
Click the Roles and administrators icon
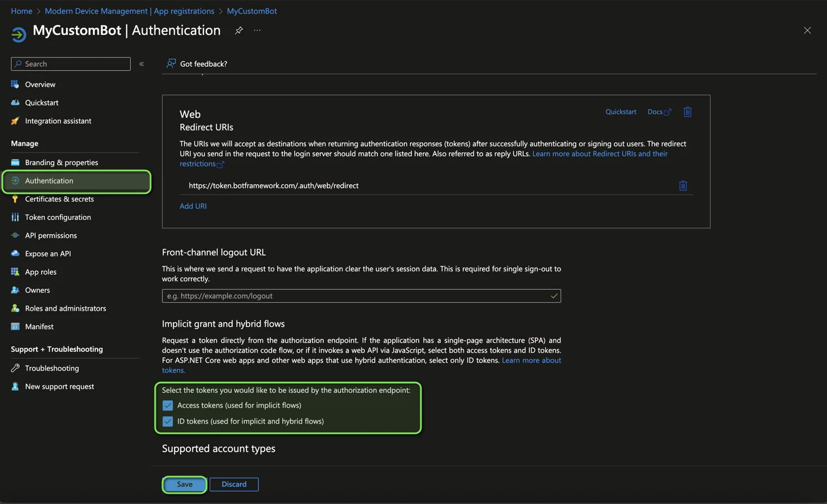[15, 308]
